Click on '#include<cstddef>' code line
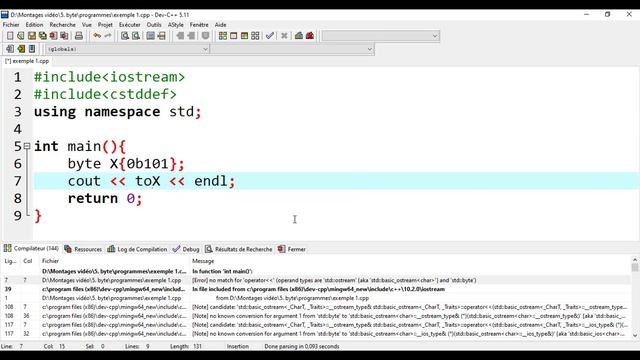The image size is (640, 360). pyautogui.click(x=105, y=94)
